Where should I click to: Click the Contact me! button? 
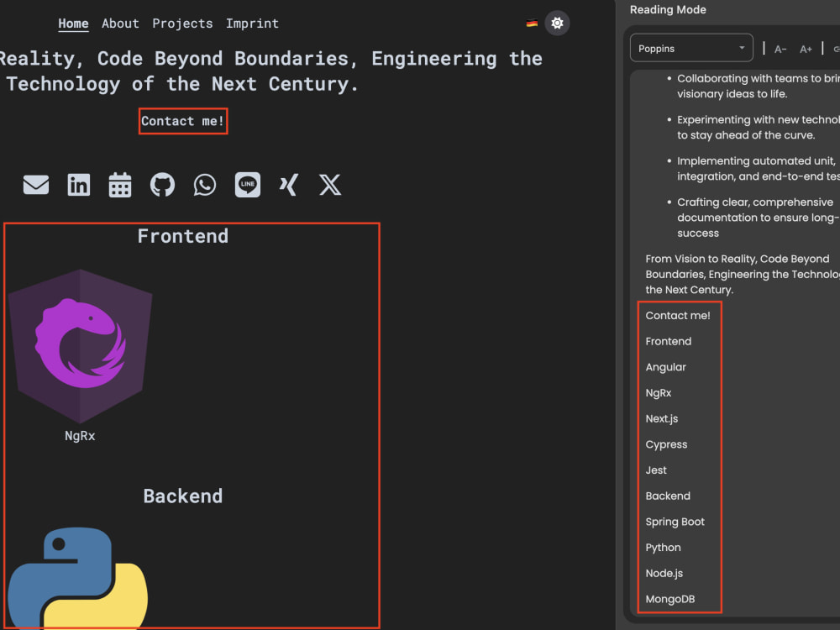[x=183, y=121]
